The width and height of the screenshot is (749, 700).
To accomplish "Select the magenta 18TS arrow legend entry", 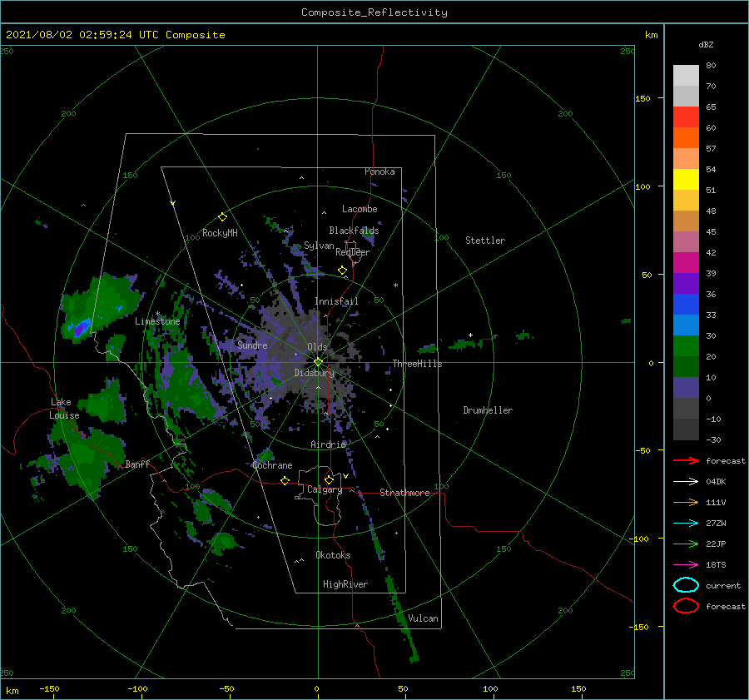I will (686, 565).
